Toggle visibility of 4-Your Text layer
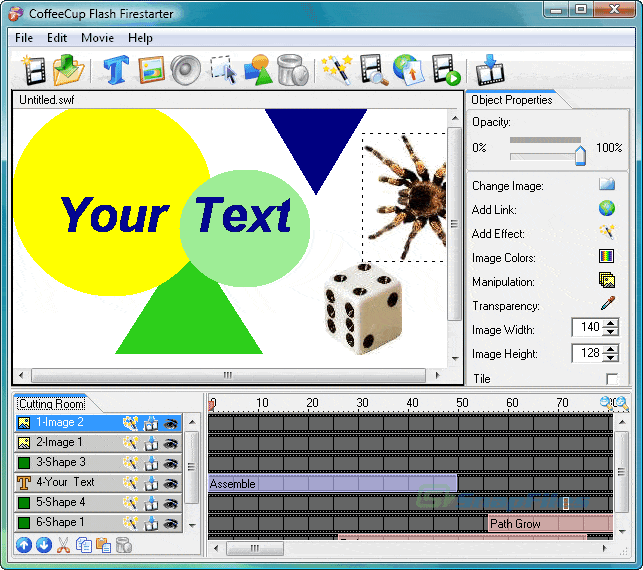The height and width of the screenshot is (570, 643). coord(171,483)
